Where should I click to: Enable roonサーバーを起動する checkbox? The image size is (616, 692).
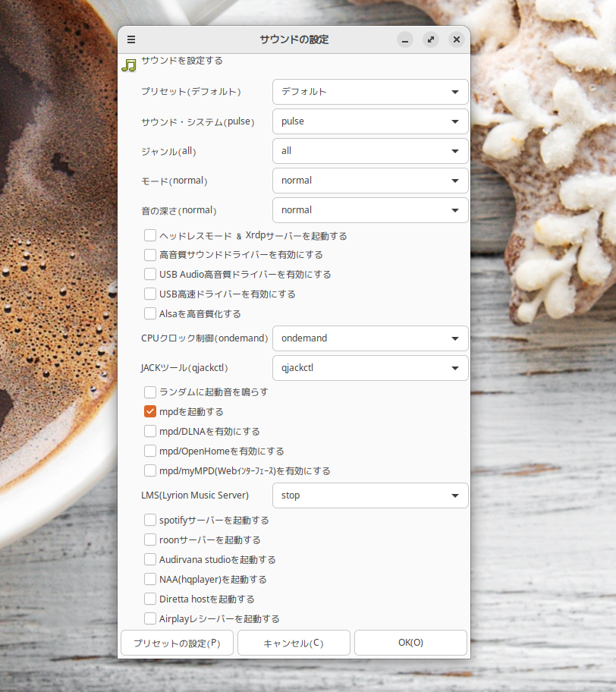pyautogui.click(x=150, y=539)
